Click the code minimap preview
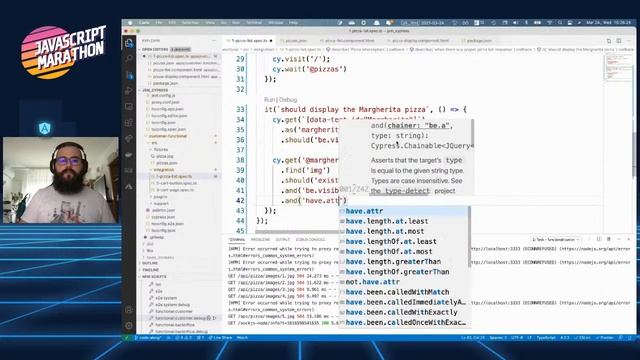This screenshot has width=640, height=360. (618, 69)
